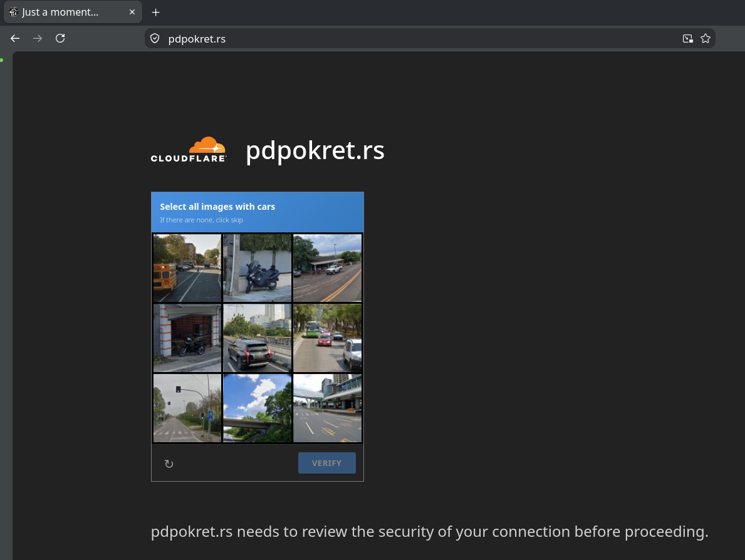This screenshot has height=560, width=745.
Task: Close the "Just a moment..." tab
Action: (x=132, y=13)
